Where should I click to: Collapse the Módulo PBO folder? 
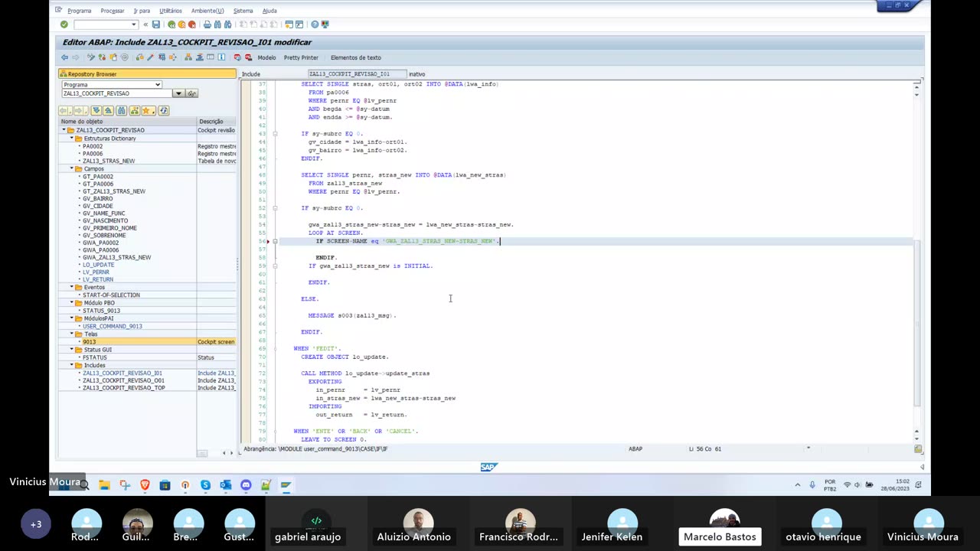point(71,303)
